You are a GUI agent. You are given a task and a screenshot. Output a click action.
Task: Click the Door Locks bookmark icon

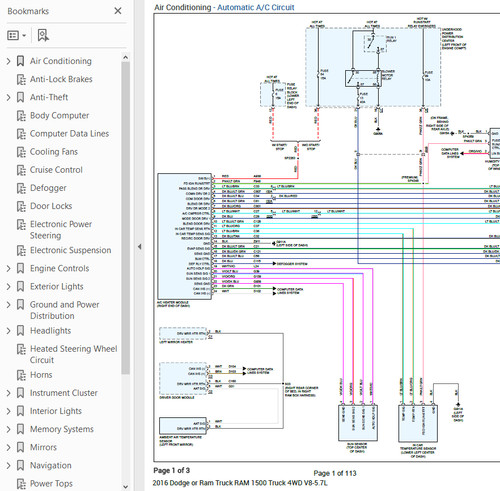21,206
